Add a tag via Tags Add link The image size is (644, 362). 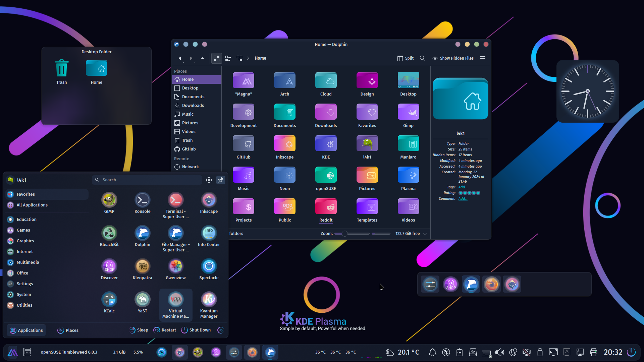(463, 187)
